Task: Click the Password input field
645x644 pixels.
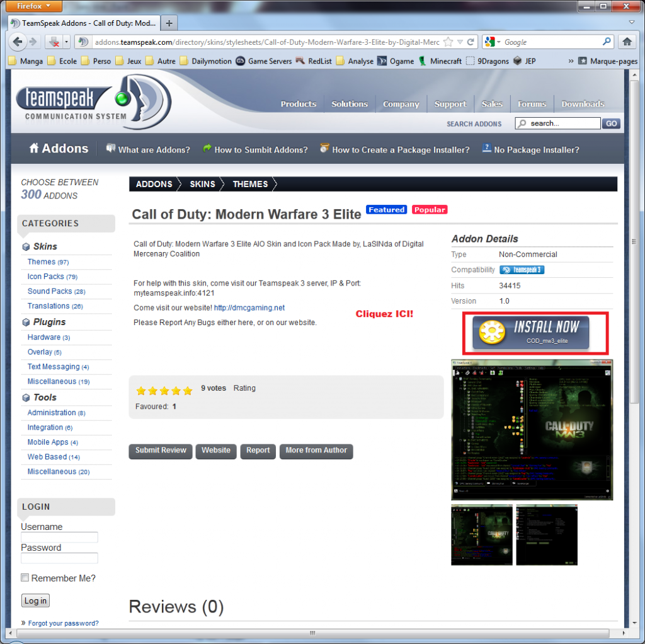Action: point(59,558)
